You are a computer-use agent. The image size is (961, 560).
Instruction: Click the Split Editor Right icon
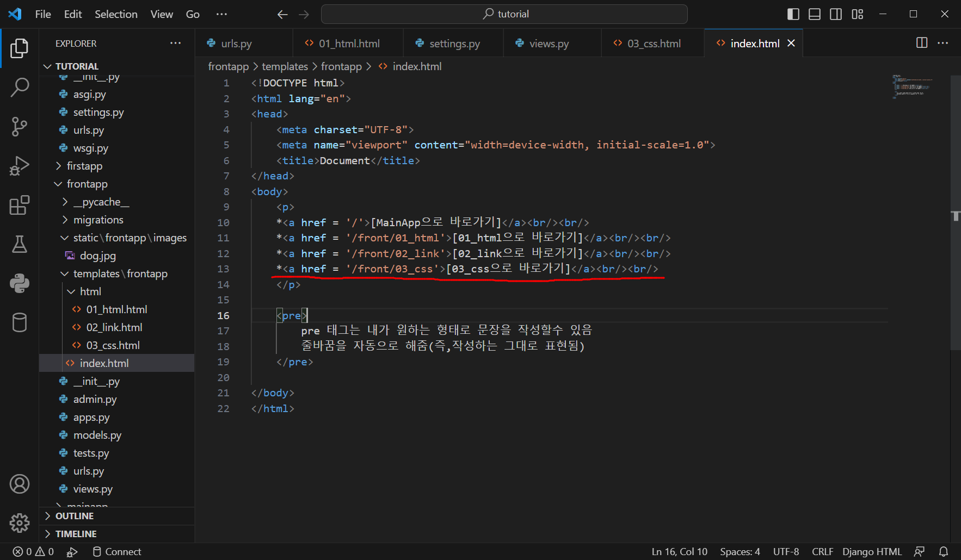click(x=922, y=43)
